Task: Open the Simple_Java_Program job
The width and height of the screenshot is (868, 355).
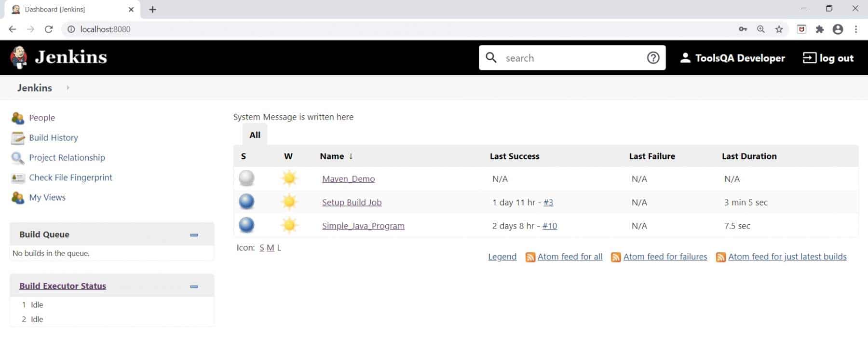Action: point(363,226)
